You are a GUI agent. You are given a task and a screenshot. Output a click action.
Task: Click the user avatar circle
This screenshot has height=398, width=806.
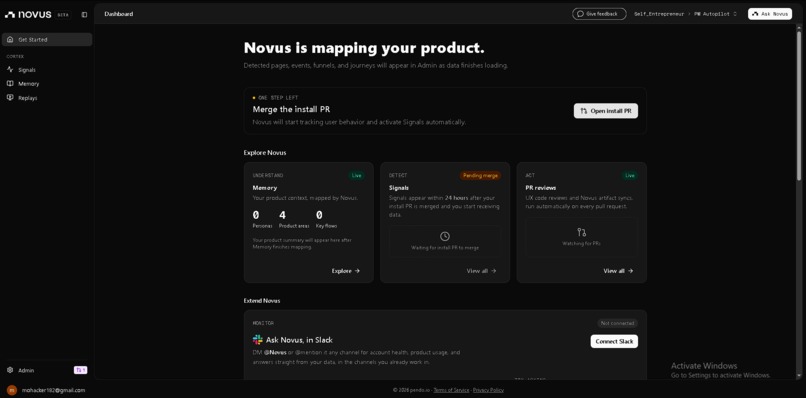click(x=12, y=390)
